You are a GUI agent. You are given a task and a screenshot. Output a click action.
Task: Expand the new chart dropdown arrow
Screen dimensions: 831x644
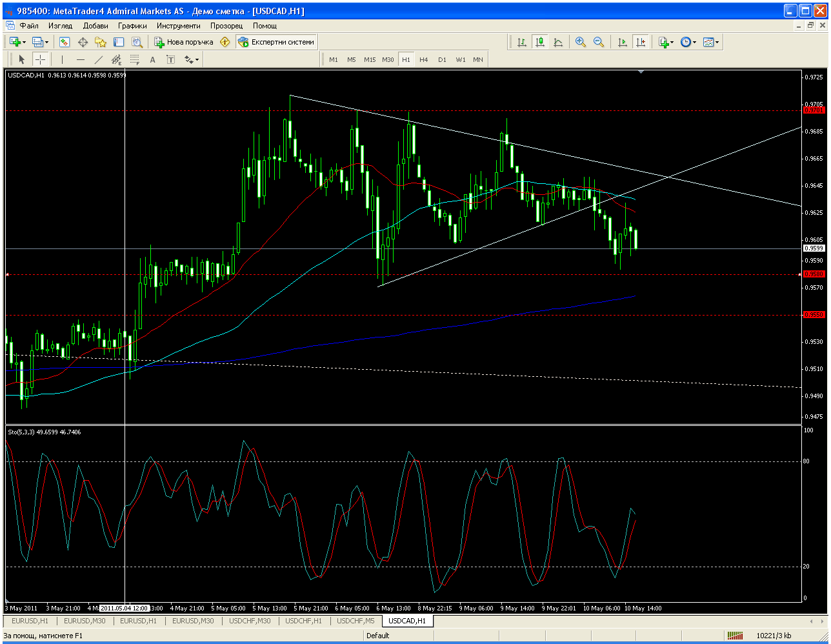tap(24, 42)
